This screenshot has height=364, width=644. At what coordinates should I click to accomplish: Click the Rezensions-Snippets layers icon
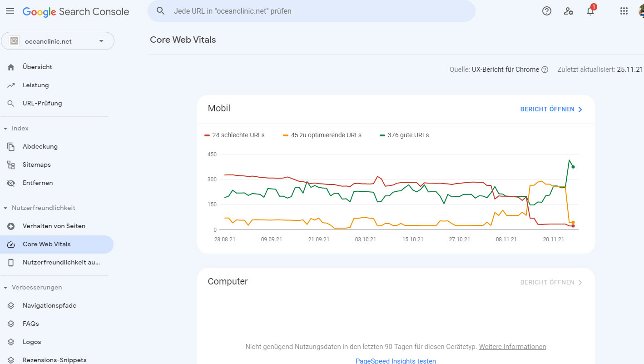click(11, 360)
